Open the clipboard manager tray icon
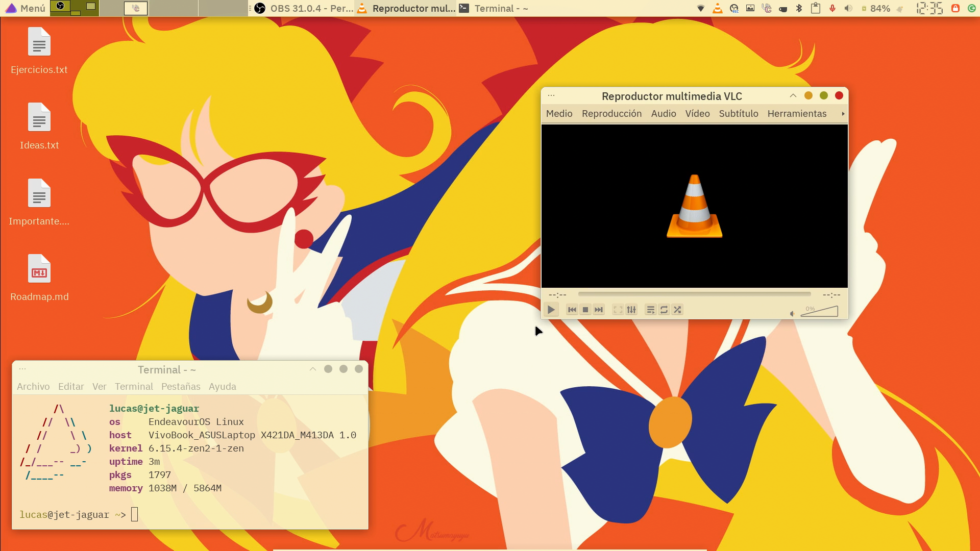 click(x=816, y=8)
